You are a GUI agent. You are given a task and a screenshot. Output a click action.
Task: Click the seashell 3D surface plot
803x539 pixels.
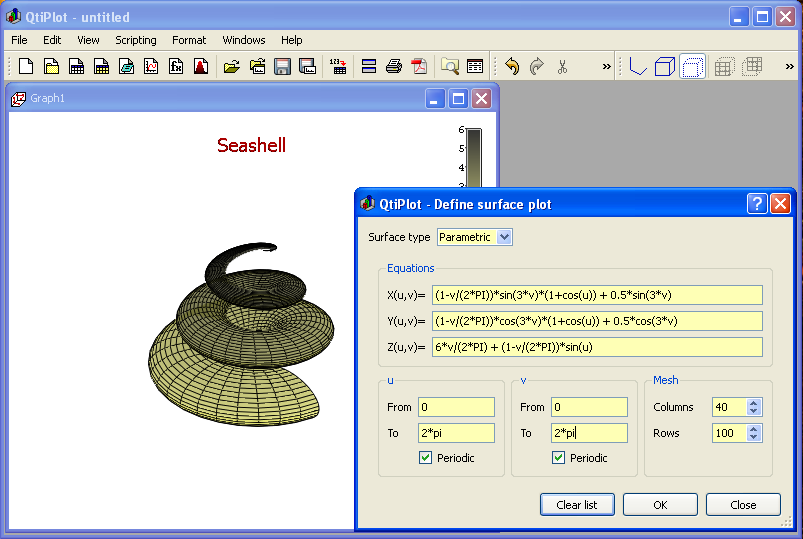(x=241, y=336)
